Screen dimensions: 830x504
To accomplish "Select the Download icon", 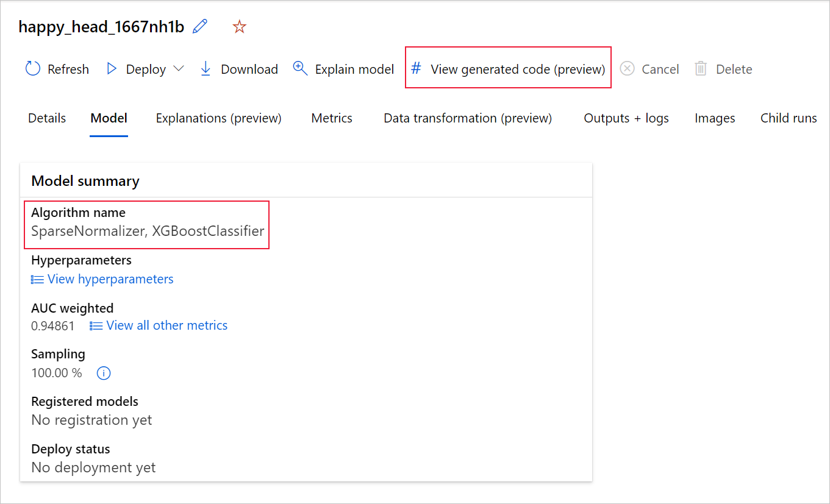I will 206,69.
